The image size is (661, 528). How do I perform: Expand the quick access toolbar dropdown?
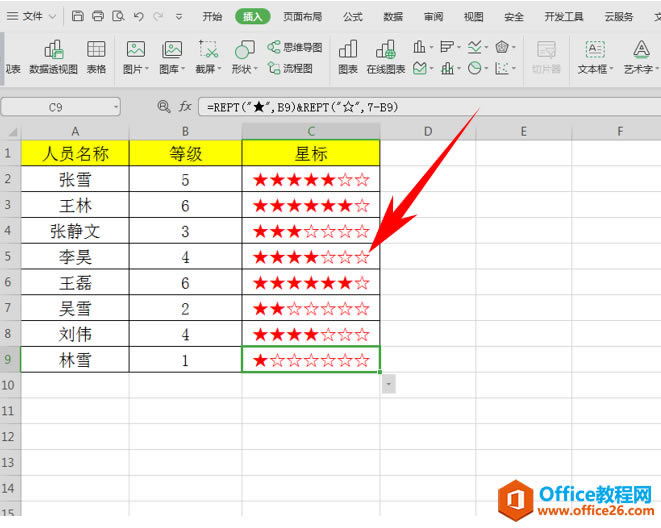pyautogui.click(x=179, y=17)
